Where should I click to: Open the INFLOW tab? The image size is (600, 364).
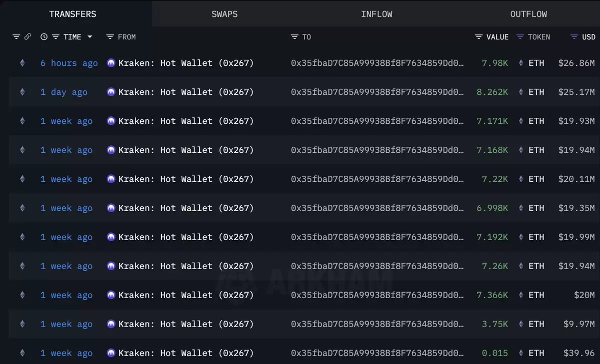click(376, 14)
